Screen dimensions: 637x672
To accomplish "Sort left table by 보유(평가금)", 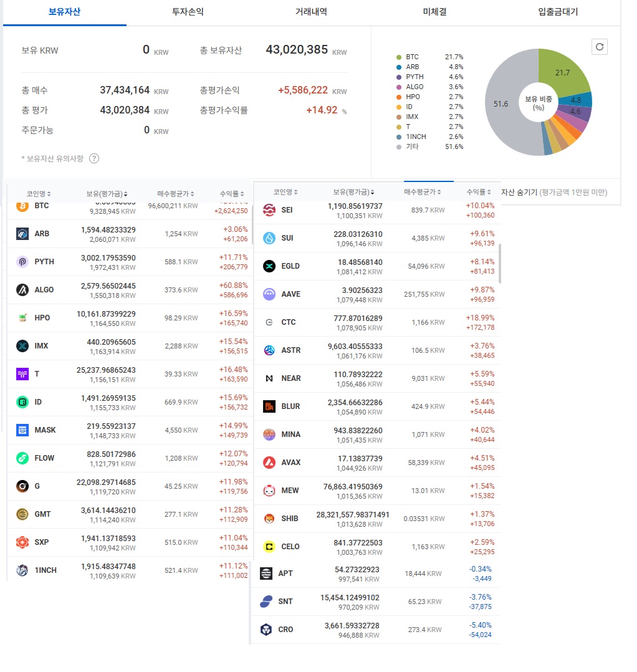I will point(107,194).
